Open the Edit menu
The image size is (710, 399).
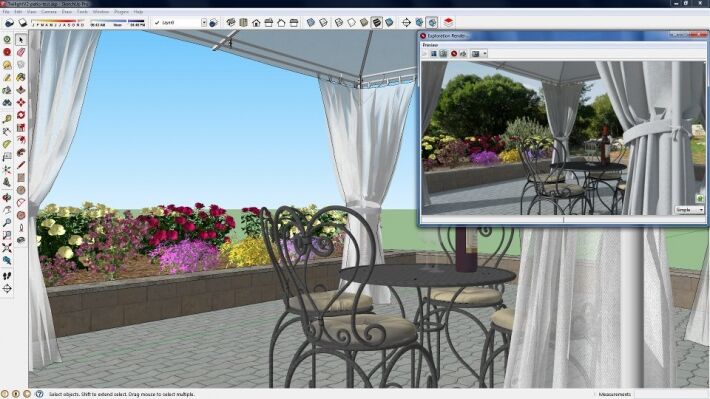(19, 11)
